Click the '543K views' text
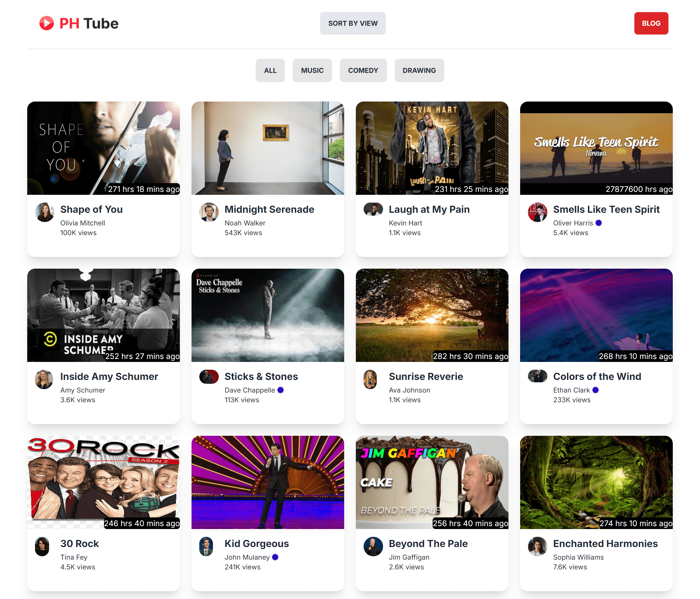 pyautogui.click(x=243, y=233)
